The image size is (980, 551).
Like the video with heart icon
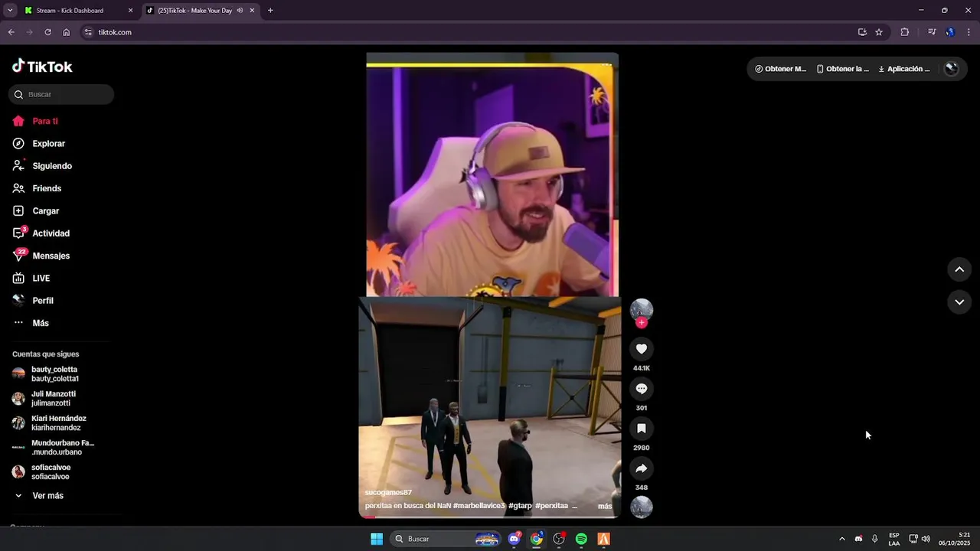point(642,349)
